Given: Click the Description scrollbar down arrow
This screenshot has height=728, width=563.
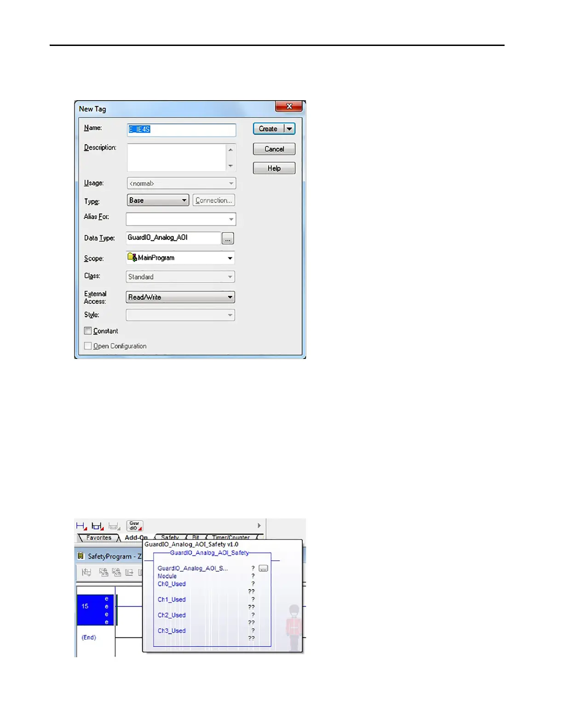Looking at the screenshot, I should [x=230, y=166].
